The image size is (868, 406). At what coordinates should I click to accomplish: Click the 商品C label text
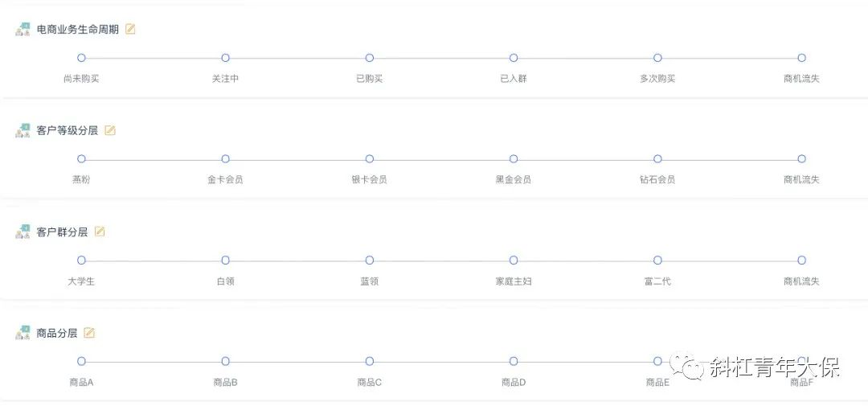tap(369, 382)
